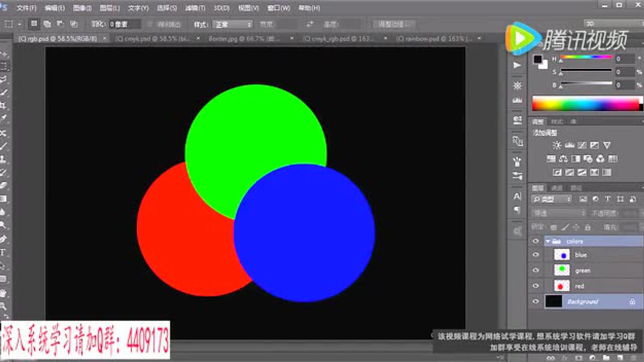The image size is (644, 362).
Task: Collapse the colors layer group
Action: 547,241
